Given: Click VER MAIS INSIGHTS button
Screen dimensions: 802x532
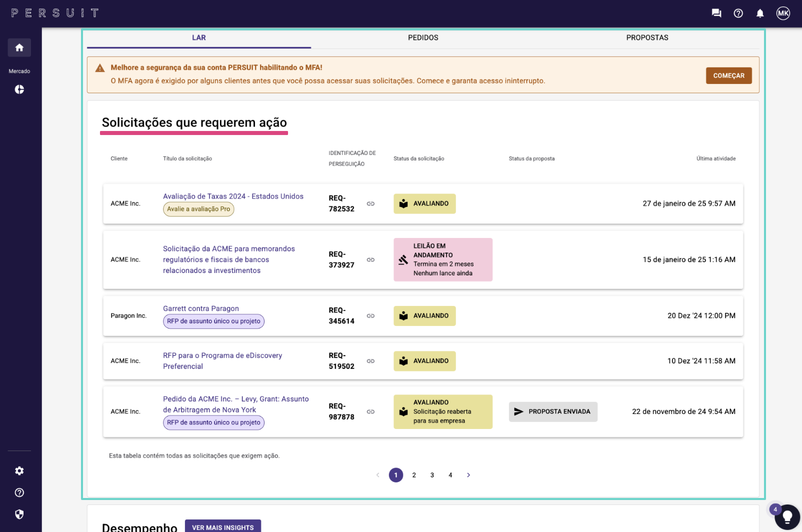Looking at the screenshot, I should click(223, 526).
